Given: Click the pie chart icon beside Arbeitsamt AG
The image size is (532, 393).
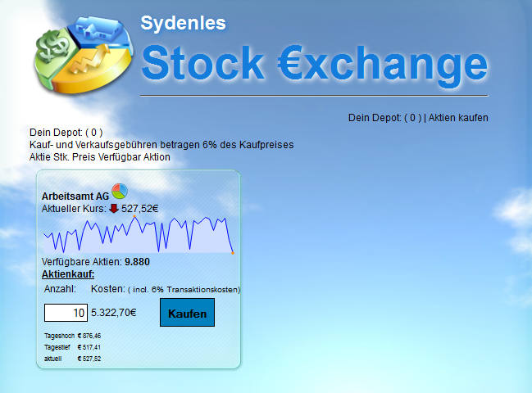Looking at the screenshot, I should [120, 192].
